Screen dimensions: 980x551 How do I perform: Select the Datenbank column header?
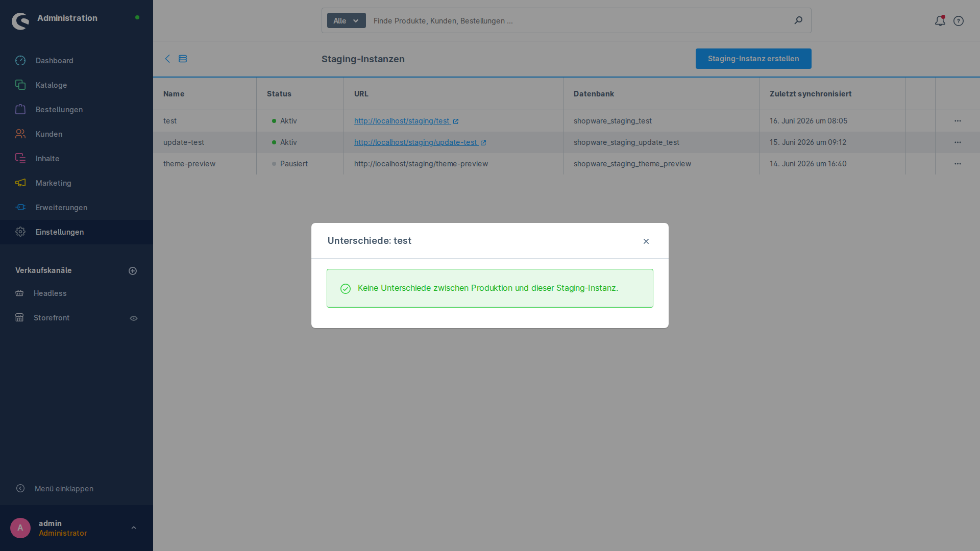pyautogui.click(x=661, y=94)
